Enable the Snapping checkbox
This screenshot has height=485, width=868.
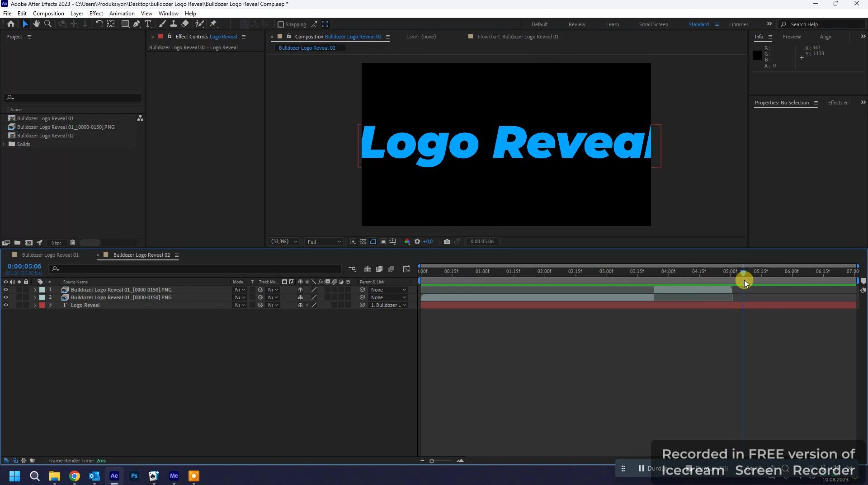[x=281, y=24]
